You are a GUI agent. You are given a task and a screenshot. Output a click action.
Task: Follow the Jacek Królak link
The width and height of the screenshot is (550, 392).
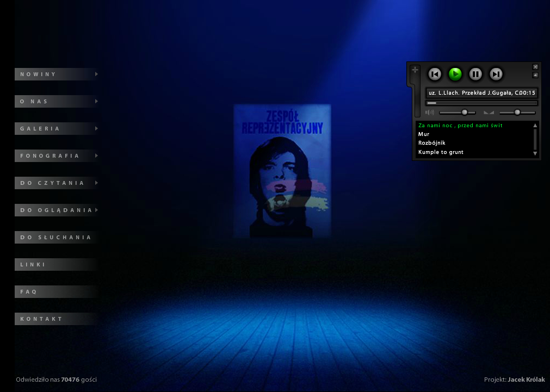coord(526,379)
